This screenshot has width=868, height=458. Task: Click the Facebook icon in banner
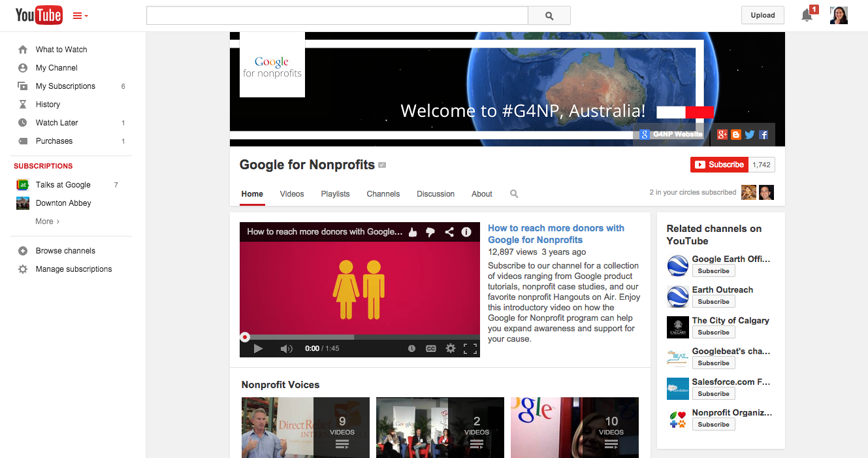point(764,135)
